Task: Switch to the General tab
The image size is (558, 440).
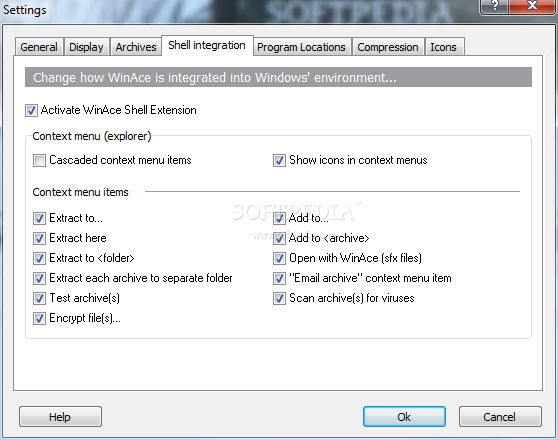Action: (x=39, y=47)
